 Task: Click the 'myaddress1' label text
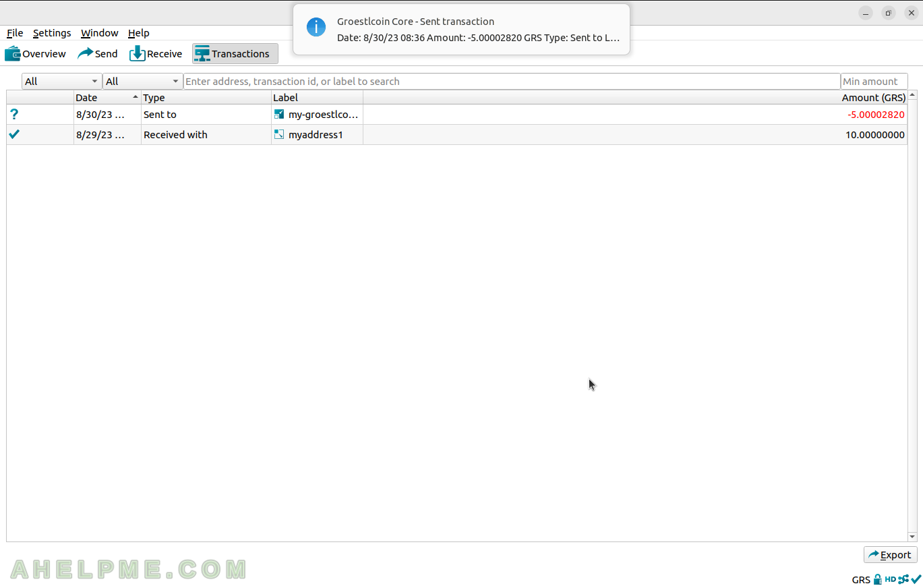pos(316,135)
